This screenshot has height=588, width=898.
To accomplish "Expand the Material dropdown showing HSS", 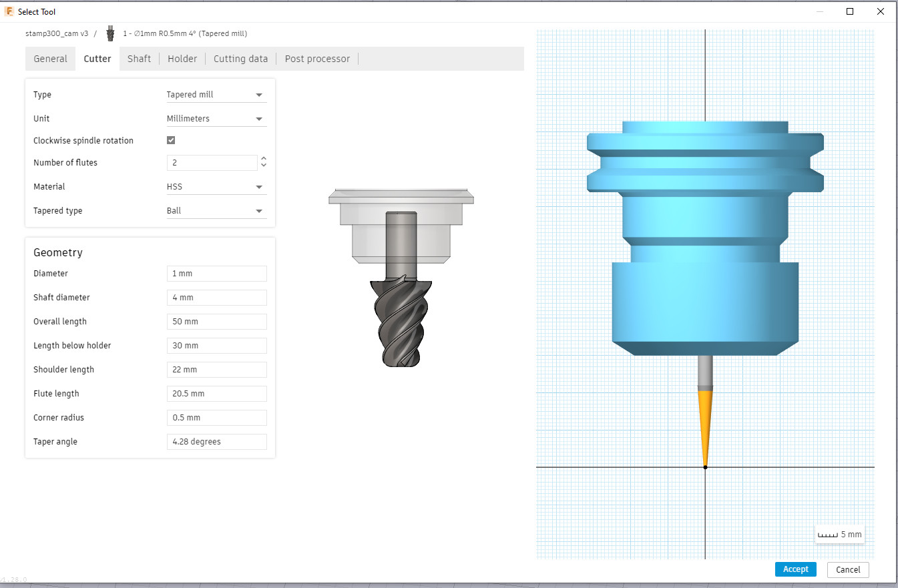I will 216,187.
